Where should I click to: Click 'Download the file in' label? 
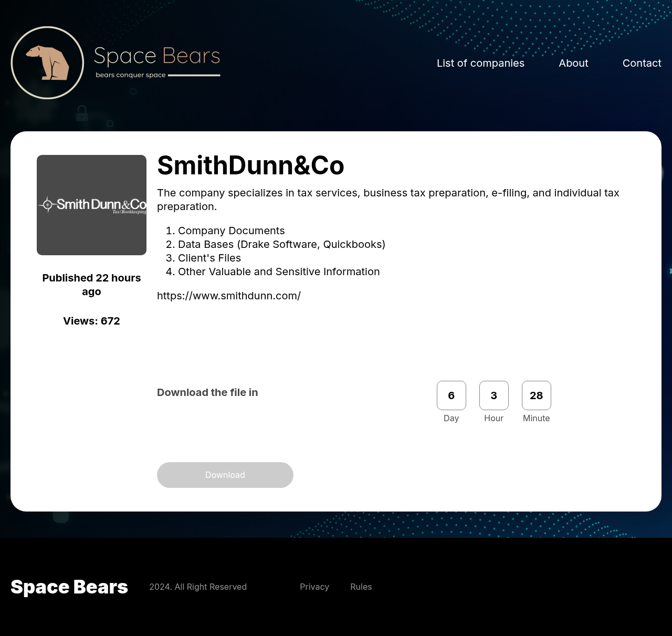pyautogui.click(x=207, y=392)
